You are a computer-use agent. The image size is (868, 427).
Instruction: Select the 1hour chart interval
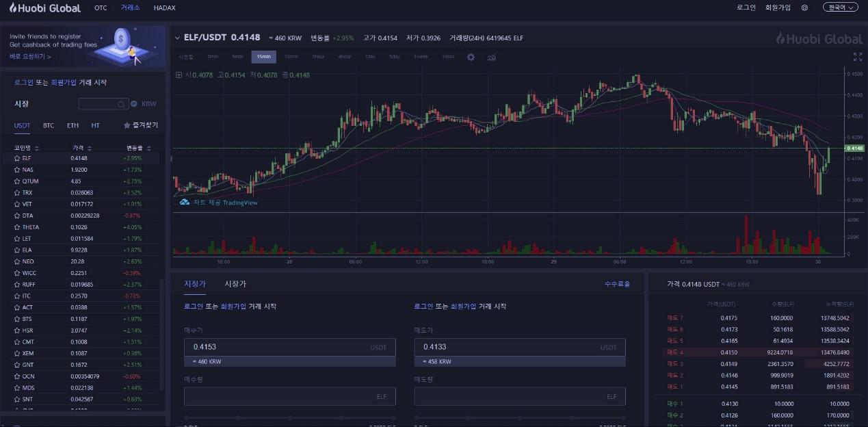tap(318, 57)
